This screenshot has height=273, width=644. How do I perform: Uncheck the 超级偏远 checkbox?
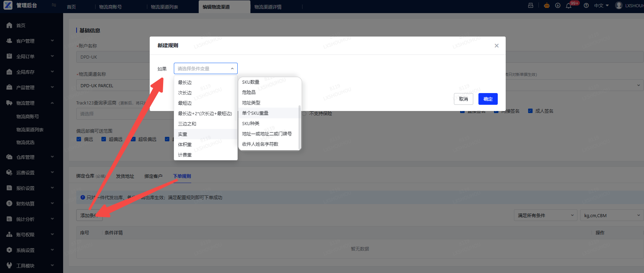133,139
